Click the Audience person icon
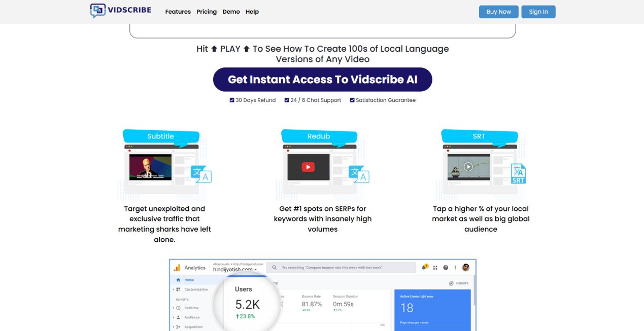 178,317
